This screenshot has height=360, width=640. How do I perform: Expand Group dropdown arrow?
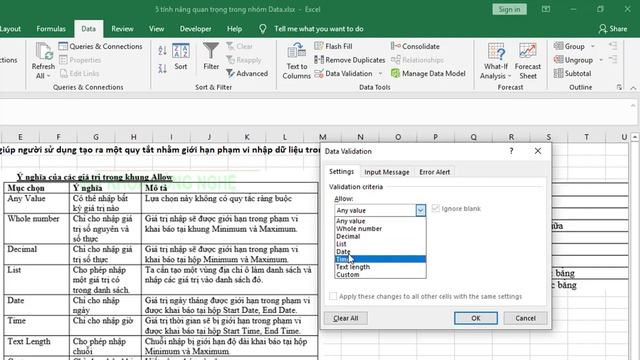593,46
